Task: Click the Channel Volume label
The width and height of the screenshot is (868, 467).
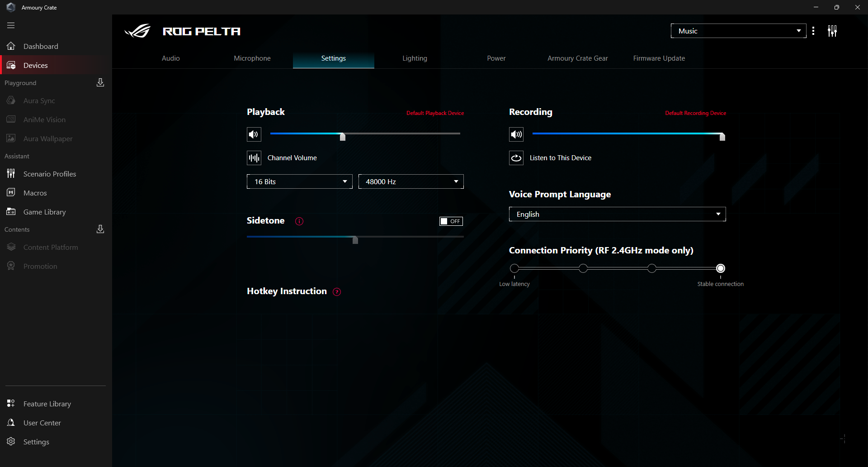Action: point(292,158)
